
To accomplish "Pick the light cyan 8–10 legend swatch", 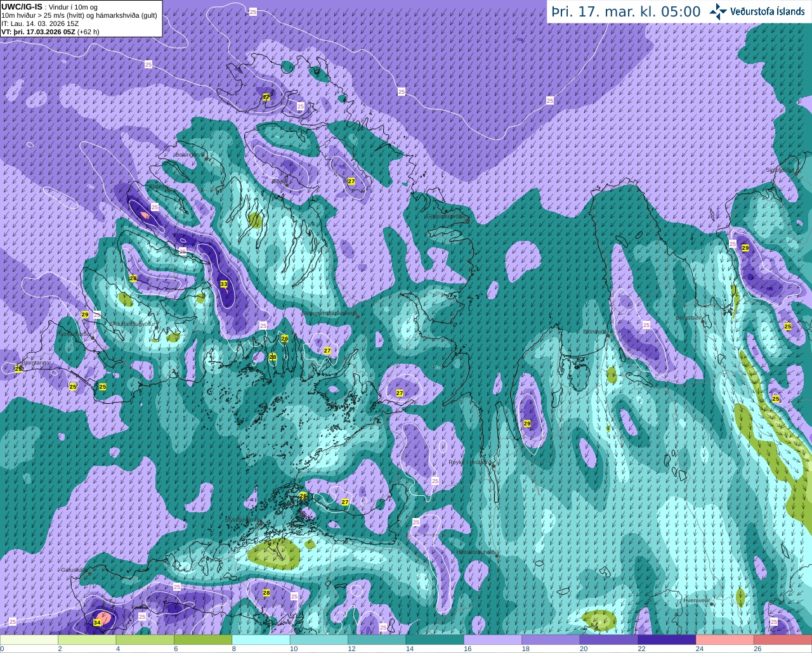I will click(261, 640).
